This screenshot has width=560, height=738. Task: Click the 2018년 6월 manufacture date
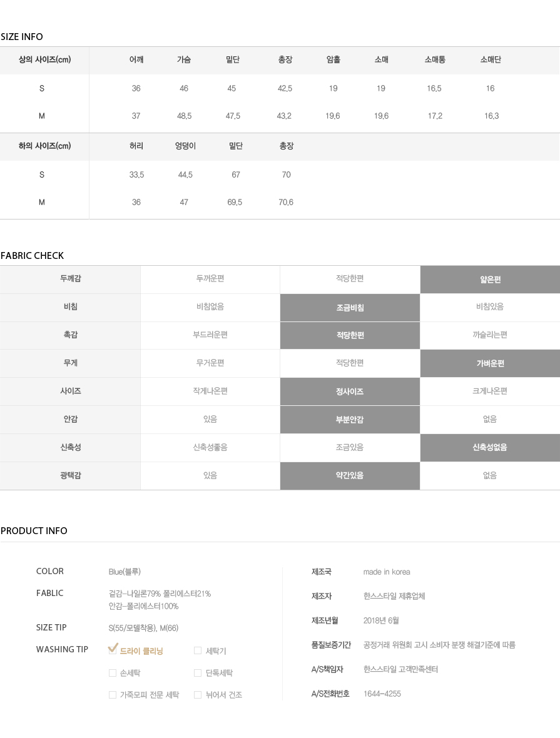[x=381, y=621]
